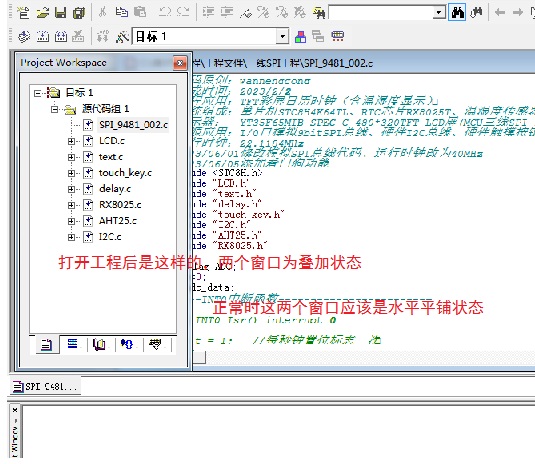Expand the touch_key.c file node
535x464 pixels.
[71, 173]
